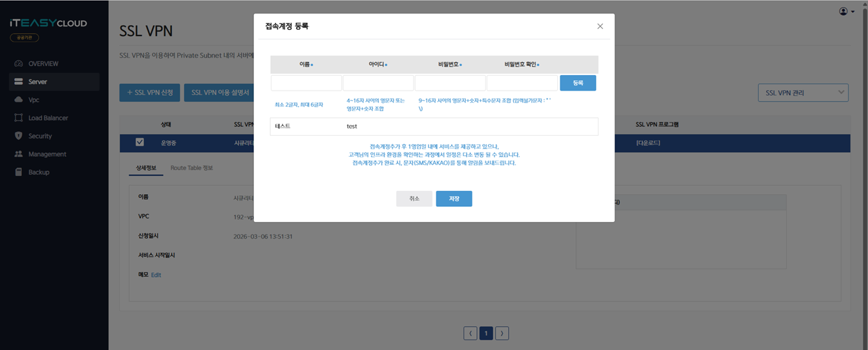Screen dimensions: 868x350
Task: Select the 상세정보 tab
Action: [146, 168]
